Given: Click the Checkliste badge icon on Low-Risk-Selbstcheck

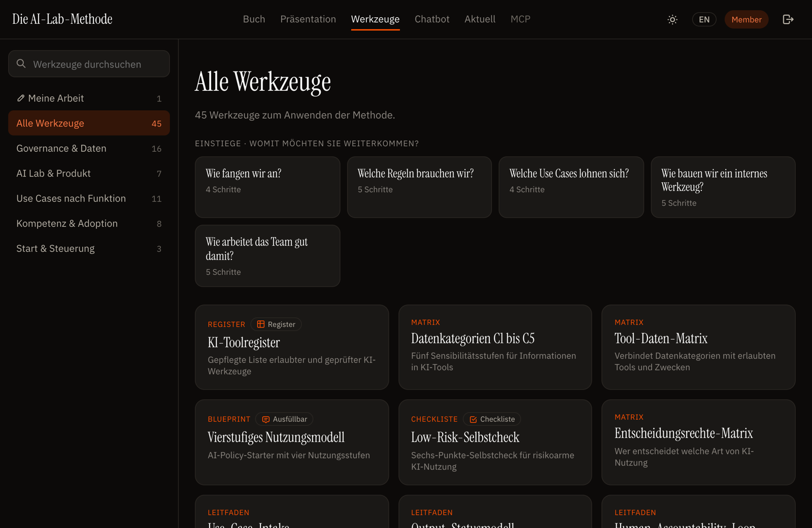Looking at the screenshot, I should click(473, 419).
